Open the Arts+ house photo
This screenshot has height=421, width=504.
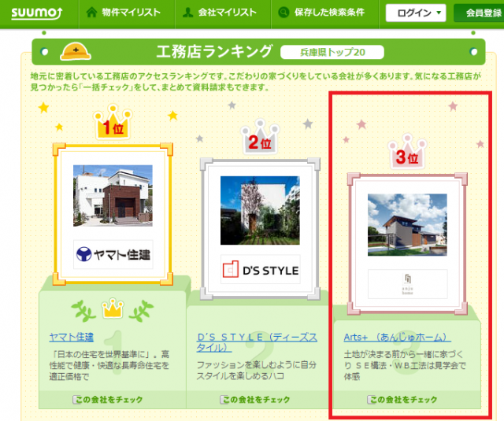(x=407, y=225)
